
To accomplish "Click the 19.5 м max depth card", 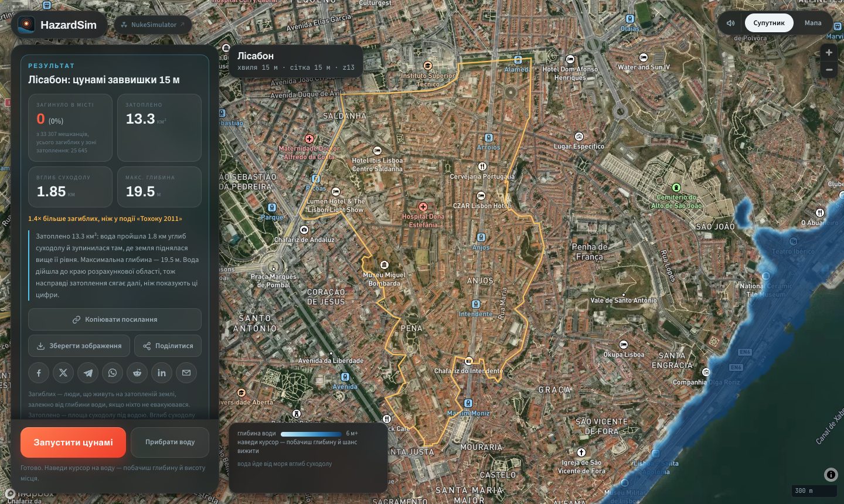I will 159,187.
